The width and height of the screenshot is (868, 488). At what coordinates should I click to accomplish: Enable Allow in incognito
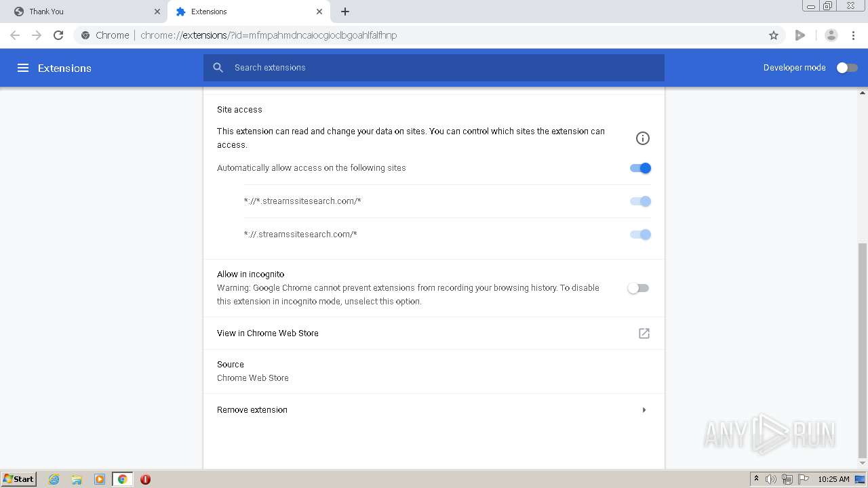[638, 288]
